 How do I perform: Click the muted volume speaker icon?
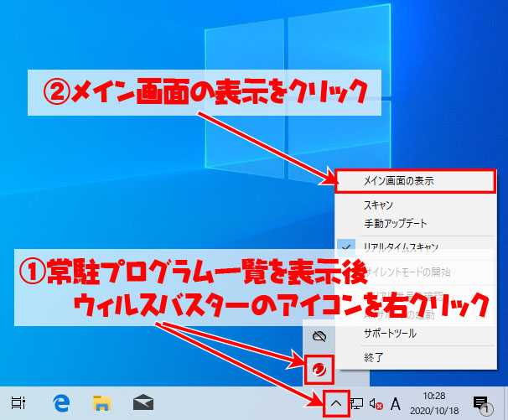376,404
